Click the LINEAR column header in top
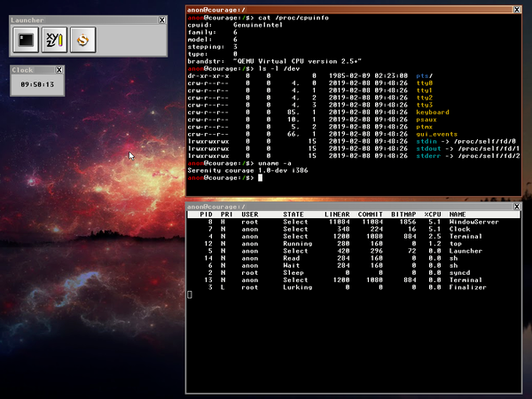 [337, 215]
